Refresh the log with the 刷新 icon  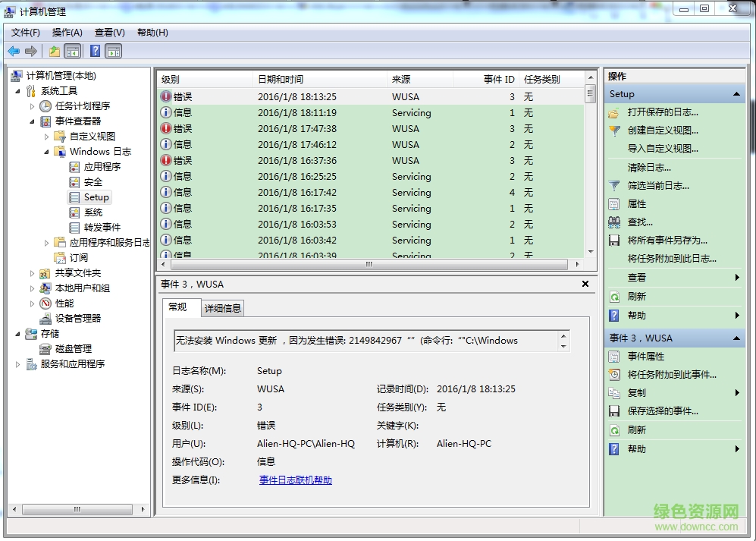pos(613,297)
